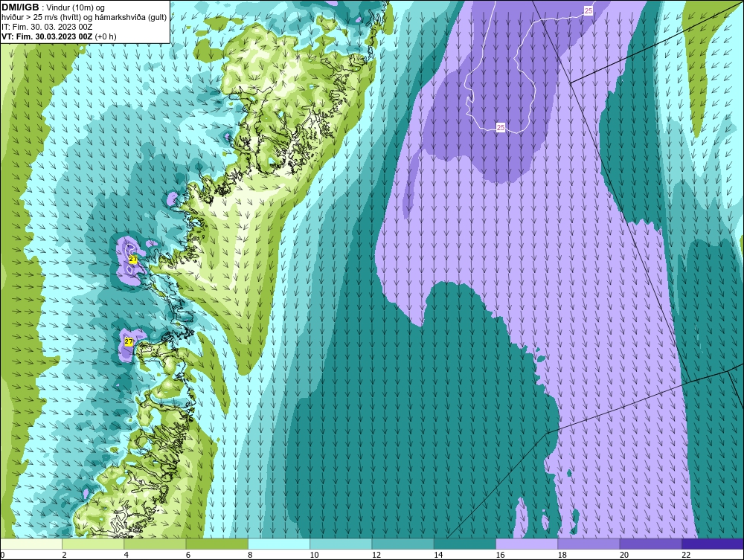Pick the 8–10 m/s pale cyan legend swatch
Viewport: 744px width, 560px height.
pos(279,544)
